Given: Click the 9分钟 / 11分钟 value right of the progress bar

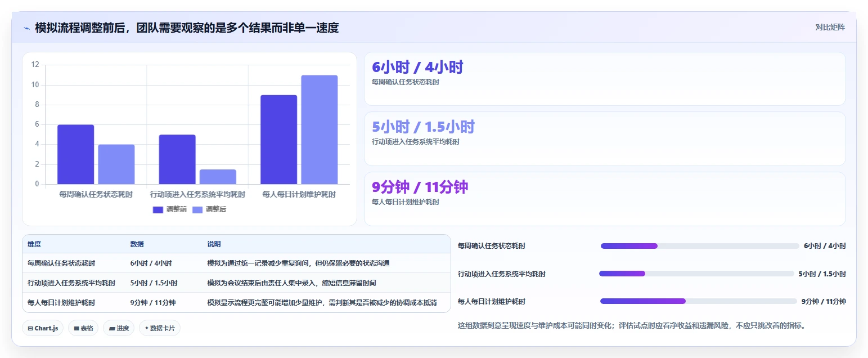Looking at the screenshot, I should pos(824,302).
